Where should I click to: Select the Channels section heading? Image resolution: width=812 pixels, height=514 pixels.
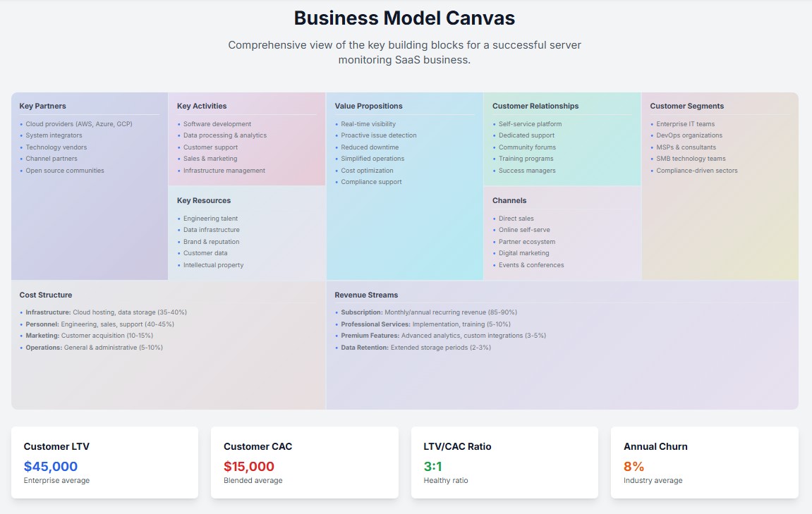pyautogui.click(x=509, y=200)
